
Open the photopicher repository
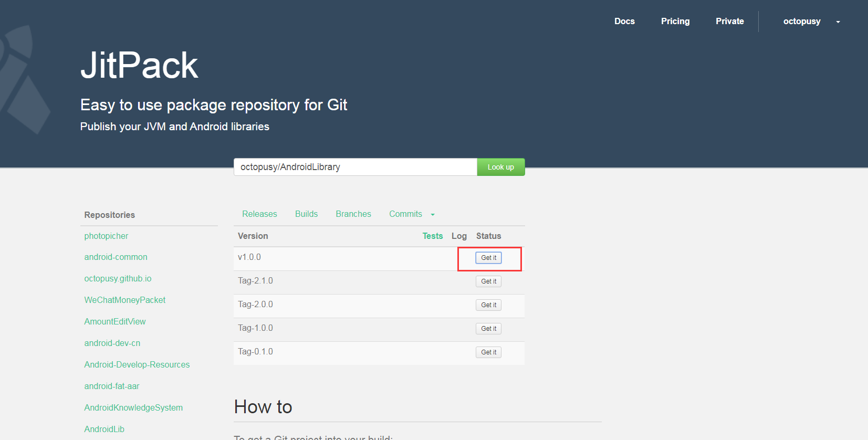click(x=106, y=236)
